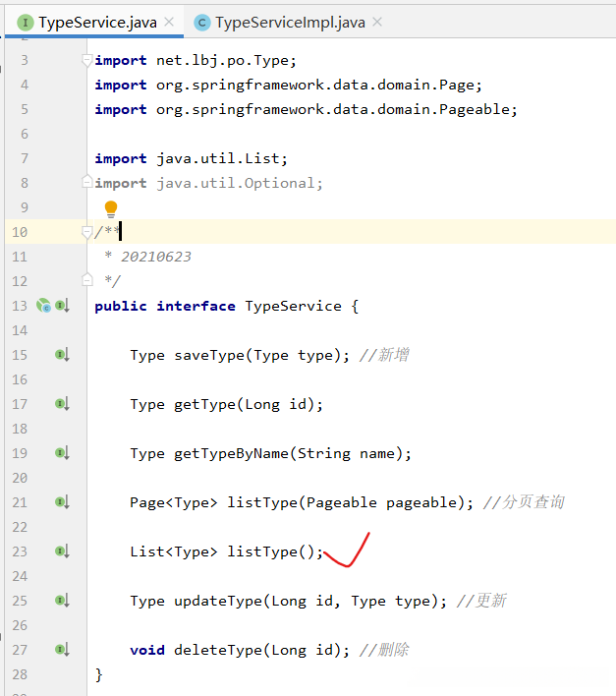
Task: Click the comment fold end marker at line 12
Action: pos(86,279)
